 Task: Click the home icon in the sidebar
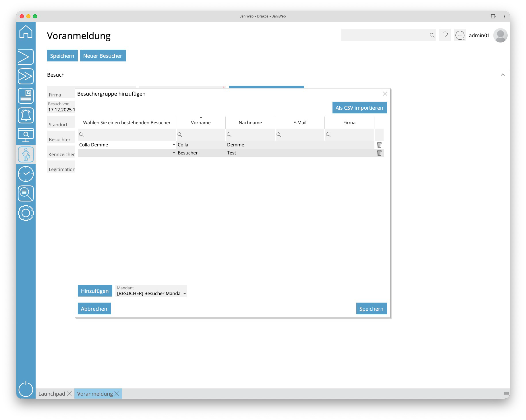point(26,32)
